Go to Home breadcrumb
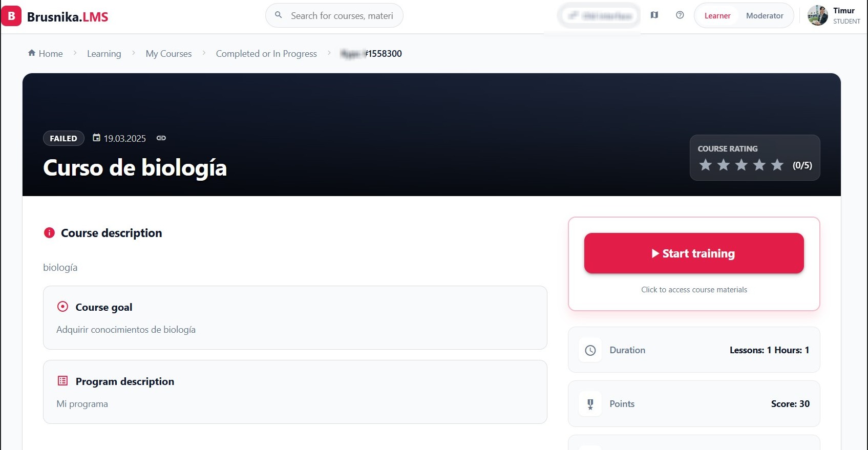This screenshot has height=450, width=868. pos(45,54)
